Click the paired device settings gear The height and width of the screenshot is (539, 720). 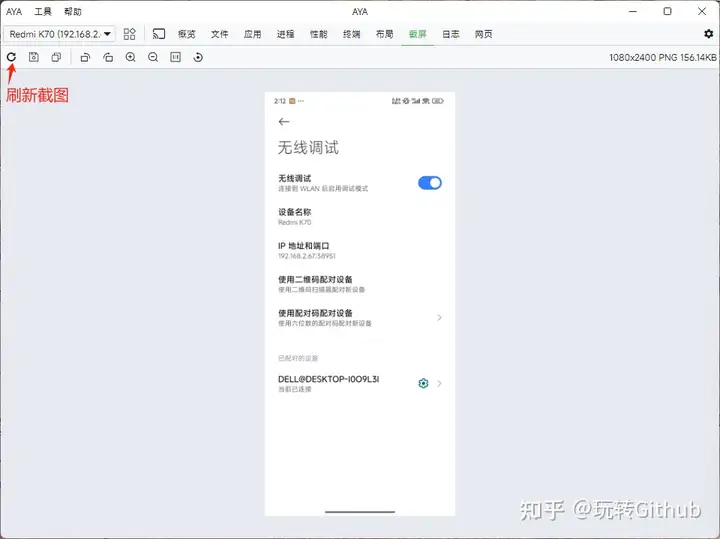coord(423,384)
